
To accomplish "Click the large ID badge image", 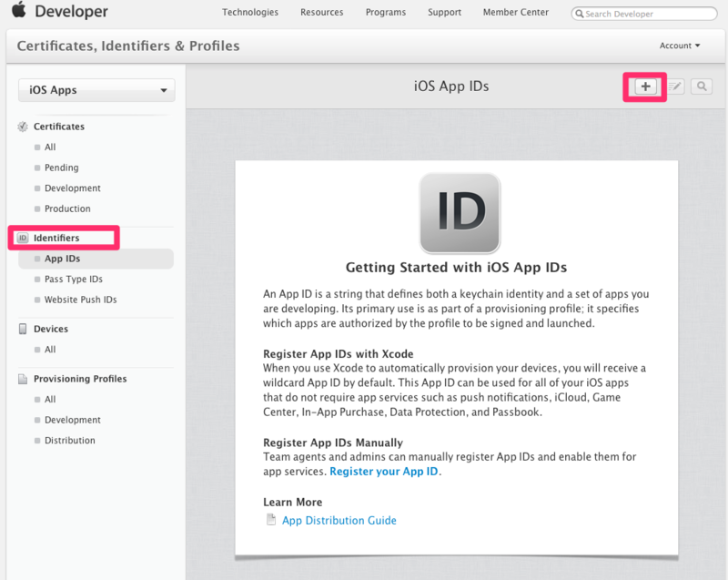I will click(460, 213).
